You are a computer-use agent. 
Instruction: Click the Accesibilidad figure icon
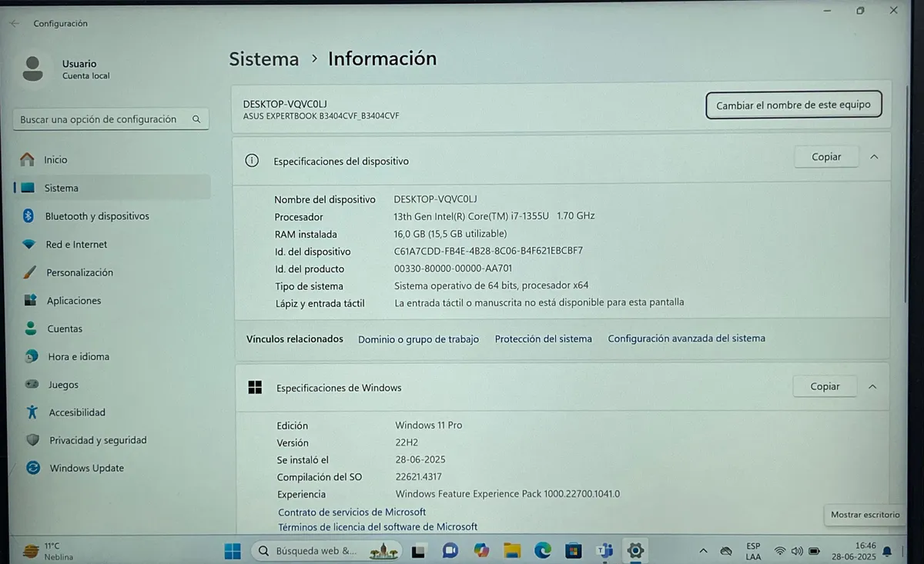click(x=32, y=412)
